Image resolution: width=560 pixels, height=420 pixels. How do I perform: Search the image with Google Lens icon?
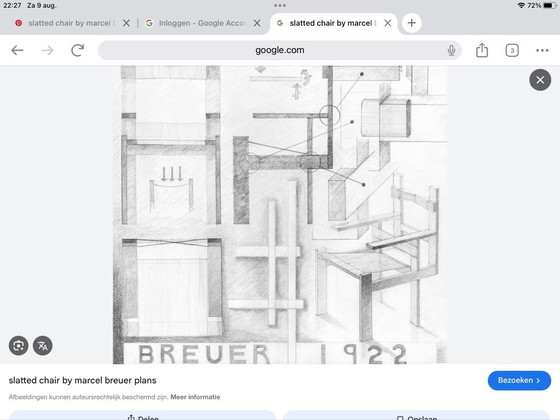coord(19,346)
